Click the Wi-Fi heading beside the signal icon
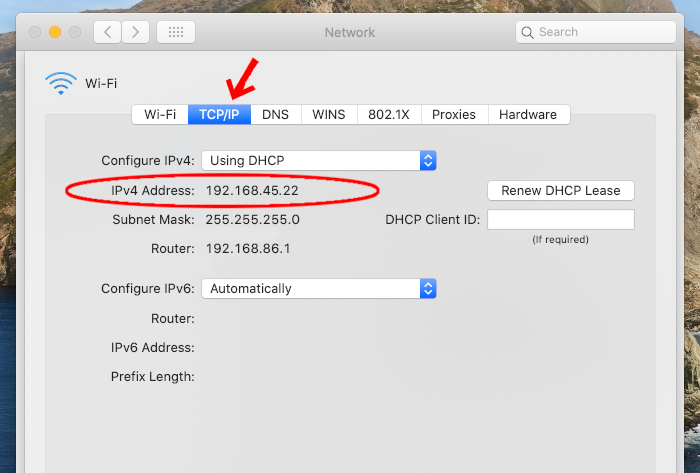 [x=101, y=83]
